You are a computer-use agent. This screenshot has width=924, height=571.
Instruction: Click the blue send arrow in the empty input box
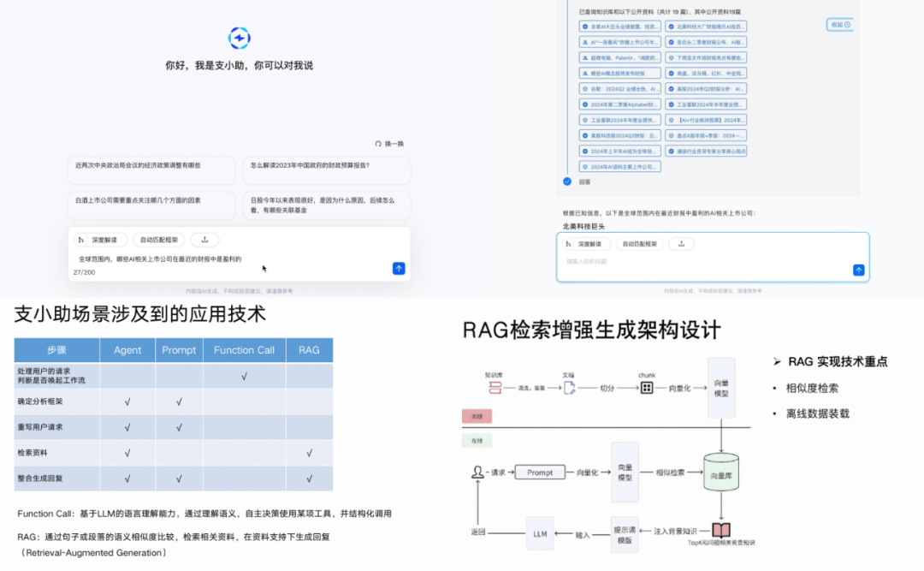pyautogui.click(x=859, y=271)
